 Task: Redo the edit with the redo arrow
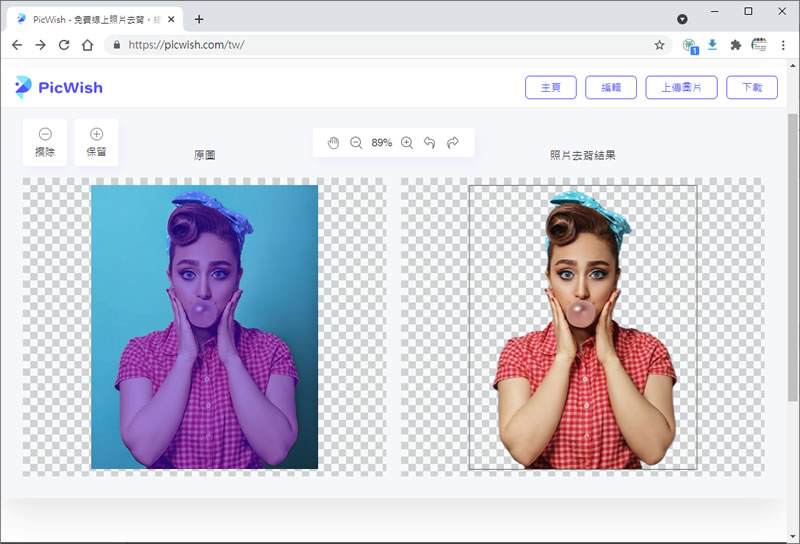(453, 143)
